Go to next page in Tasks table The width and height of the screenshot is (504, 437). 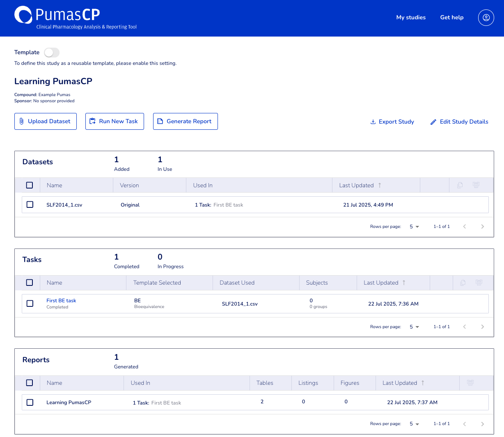click(482, 327)
